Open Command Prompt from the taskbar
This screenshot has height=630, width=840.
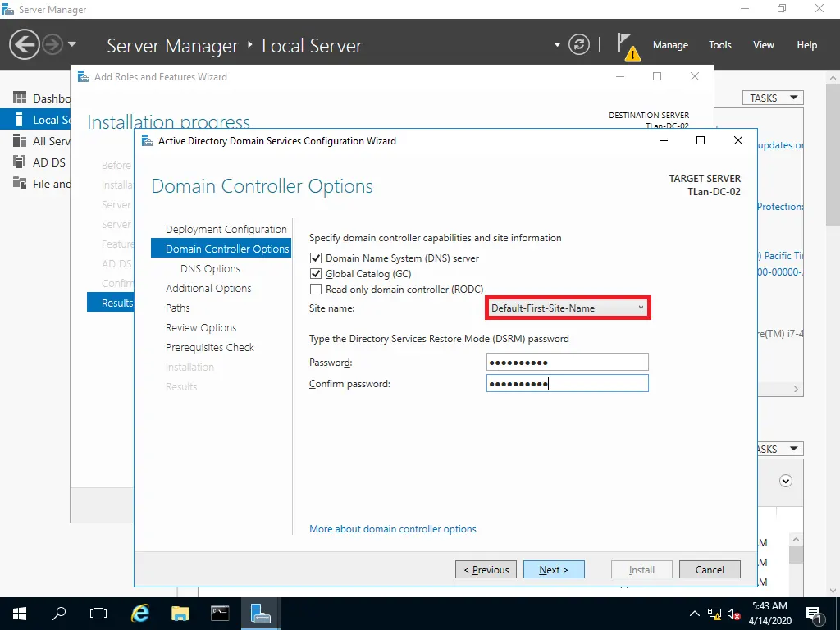(x=220, y=614)
